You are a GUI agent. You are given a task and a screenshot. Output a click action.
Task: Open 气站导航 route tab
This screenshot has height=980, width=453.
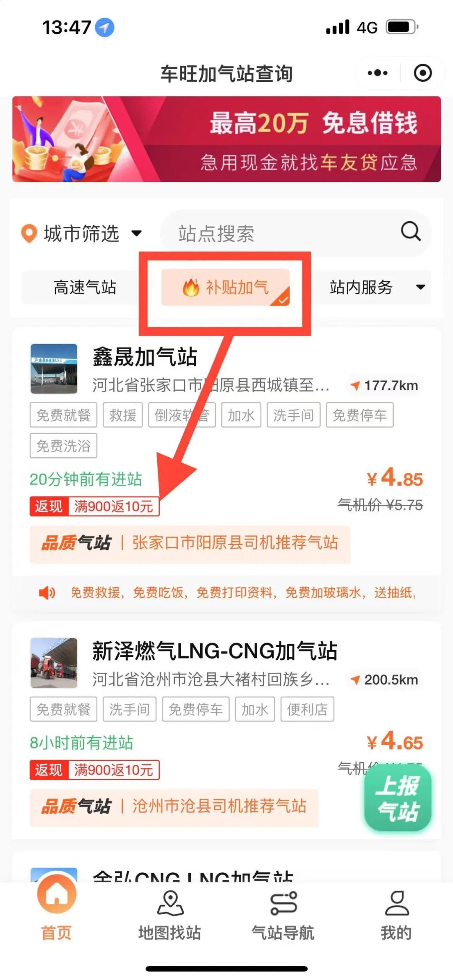point(283,915)
